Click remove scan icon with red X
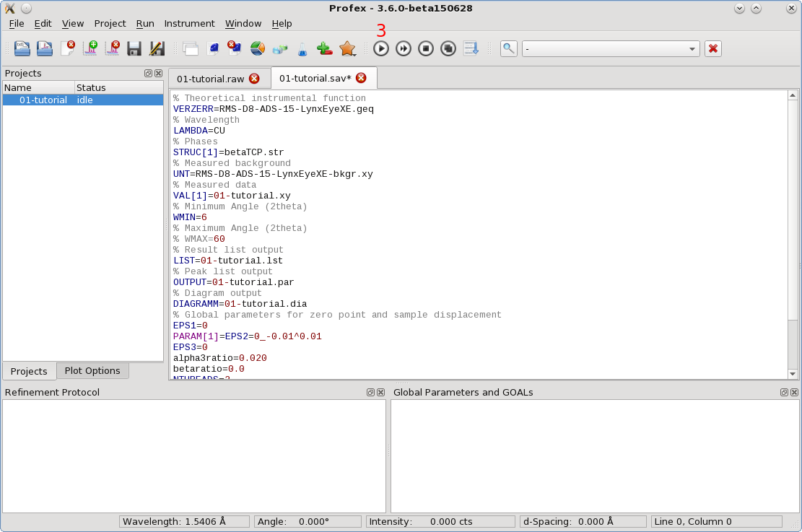The width and height of the screenshot is (802, 532). click(x=113, y=48)
